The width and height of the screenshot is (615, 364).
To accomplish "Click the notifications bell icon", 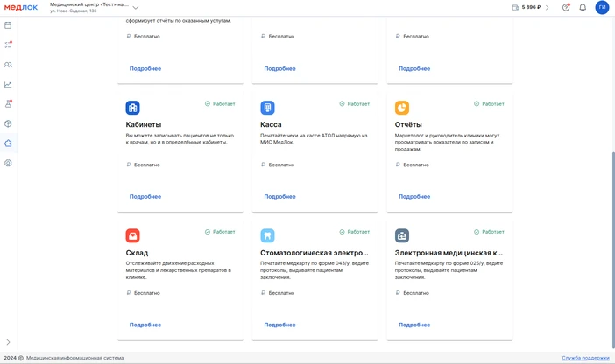I will (583, 8).
